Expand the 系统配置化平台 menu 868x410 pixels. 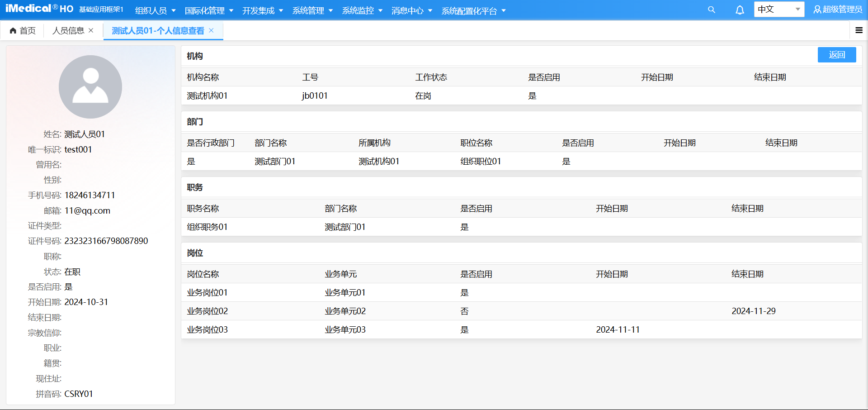[473, 10]
